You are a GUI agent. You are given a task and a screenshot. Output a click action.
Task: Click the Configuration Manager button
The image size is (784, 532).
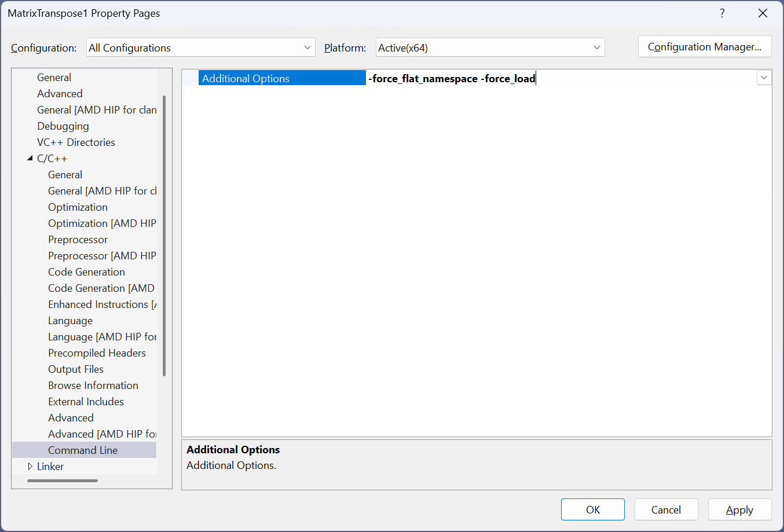[704, 47]
